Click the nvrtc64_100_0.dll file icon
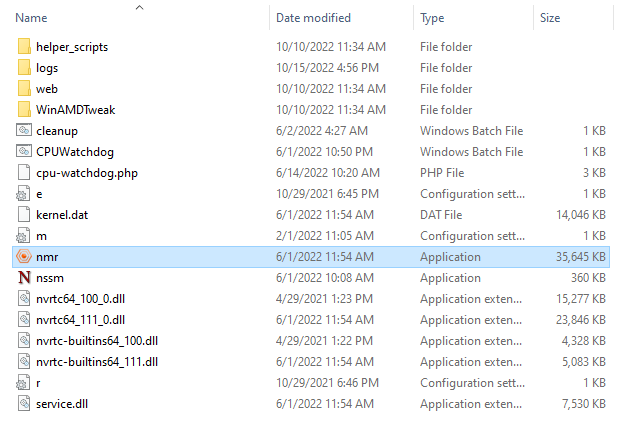The height and width of the screenshot is (425, 638). coord(24,298)
